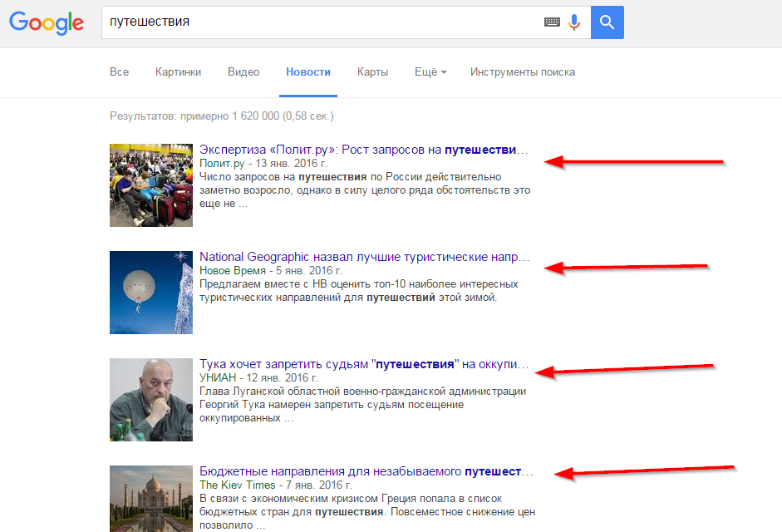Expand the Ещё dropdown menu

(x=430, y=71)
